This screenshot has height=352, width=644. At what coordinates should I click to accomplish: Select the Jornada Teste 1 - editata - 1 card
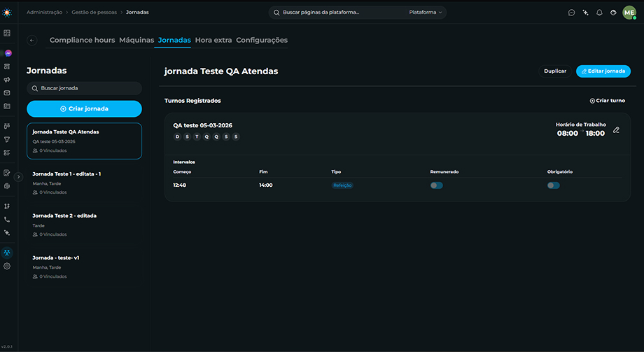(84, 183)
